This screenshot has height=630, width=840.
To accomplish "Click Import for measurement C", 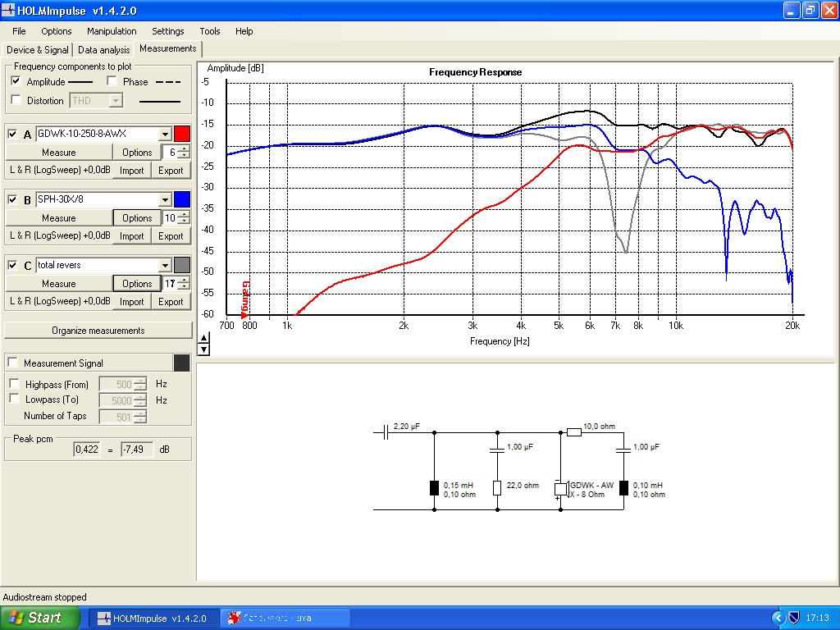I will point(132,302).
